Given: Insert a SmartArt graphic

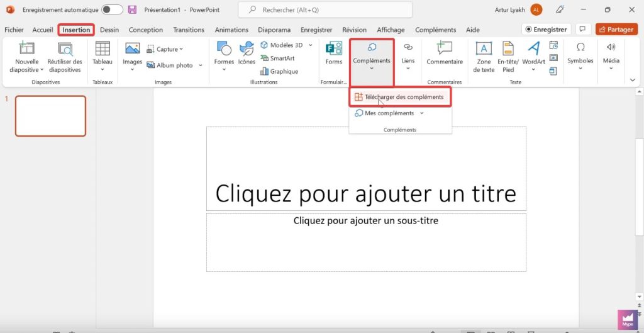Looking at the screenshot, I should 277,58.
